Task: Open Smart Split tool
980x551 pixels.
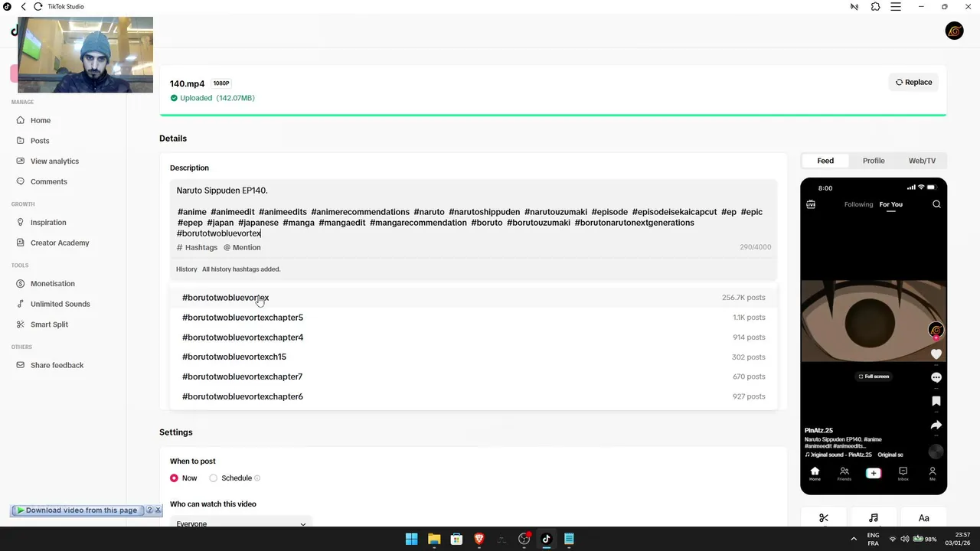Action: [x=49, y=324]
